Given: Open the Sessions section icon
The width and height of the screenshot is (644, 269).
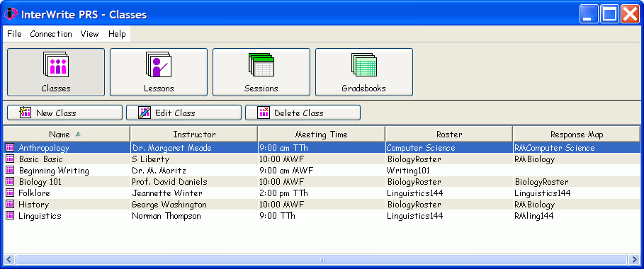Looking at the screenshot, I should pyautogui.click(x=261, y=65).
